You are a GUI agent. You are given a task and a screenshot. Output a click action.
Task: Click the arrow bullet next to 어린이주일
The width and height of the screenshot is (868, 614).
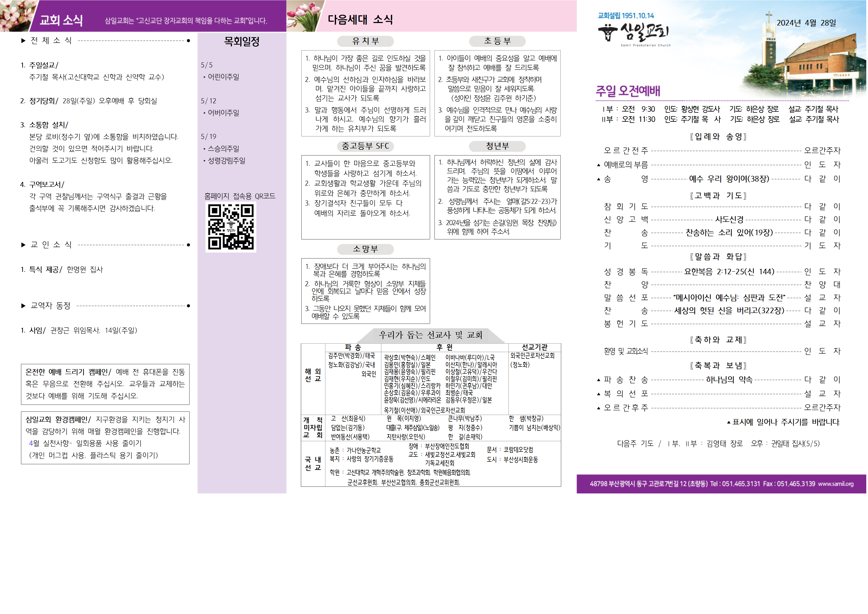click(205, 77)
